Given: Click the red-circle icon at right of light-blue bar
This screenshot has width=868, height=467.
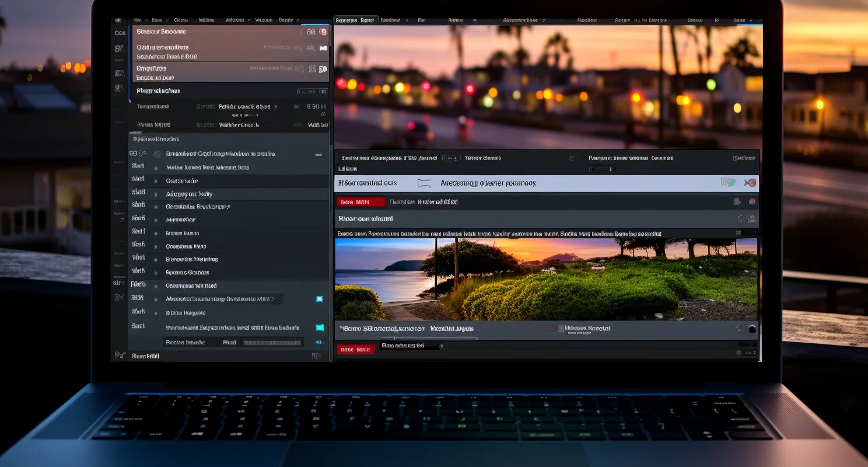Looking at the screenshot, I should [x=751, y=183].
